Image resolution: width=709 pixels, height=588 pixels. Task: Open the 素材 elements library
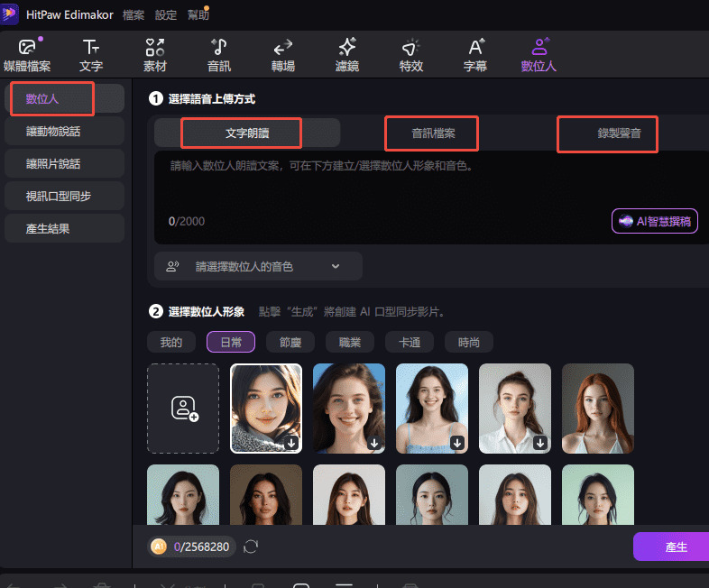155,54
